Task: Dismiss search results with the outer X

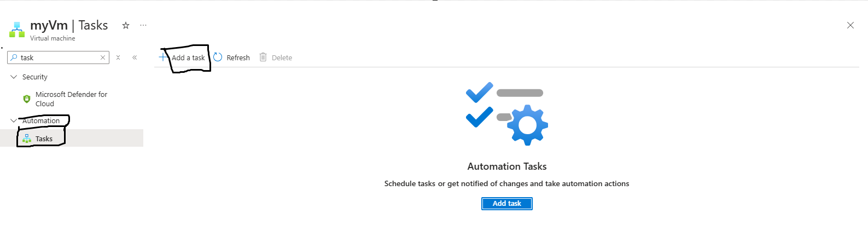Action: 118,57
